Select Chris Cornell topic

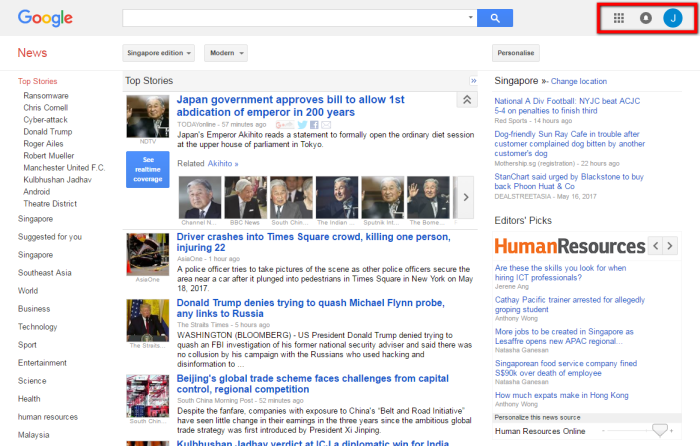coord(46,108)
